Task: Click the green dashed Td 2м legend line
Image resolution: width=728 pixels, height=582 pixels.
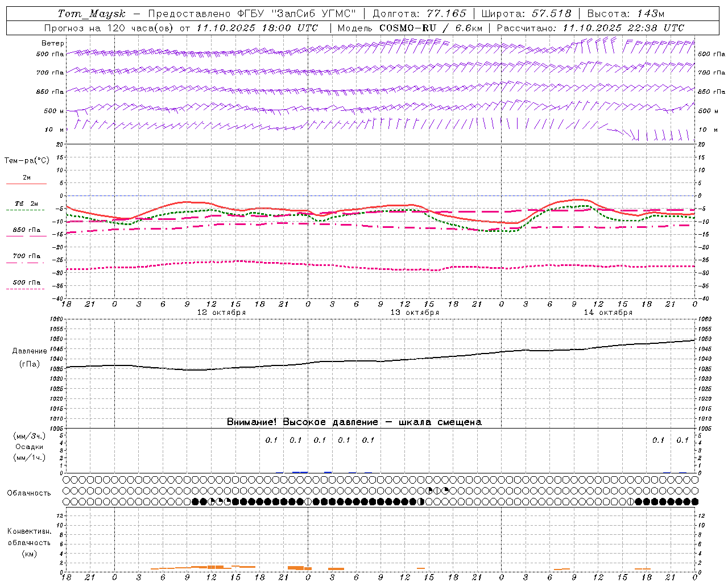Action: click(25, 210)
